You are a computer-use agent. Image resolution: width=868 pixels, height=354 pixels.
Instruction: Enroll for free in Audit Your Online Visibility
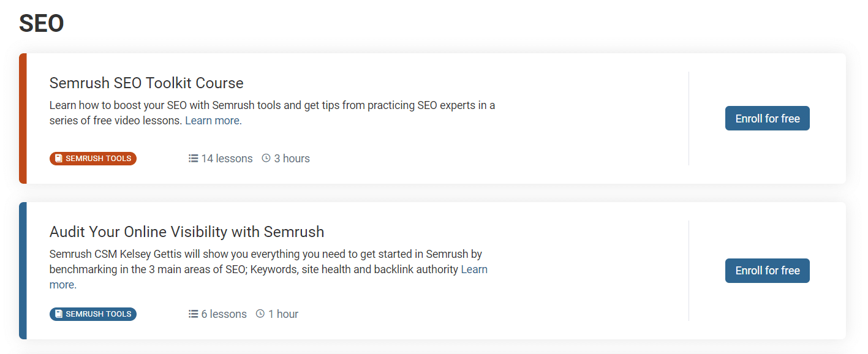coord(768,271)
